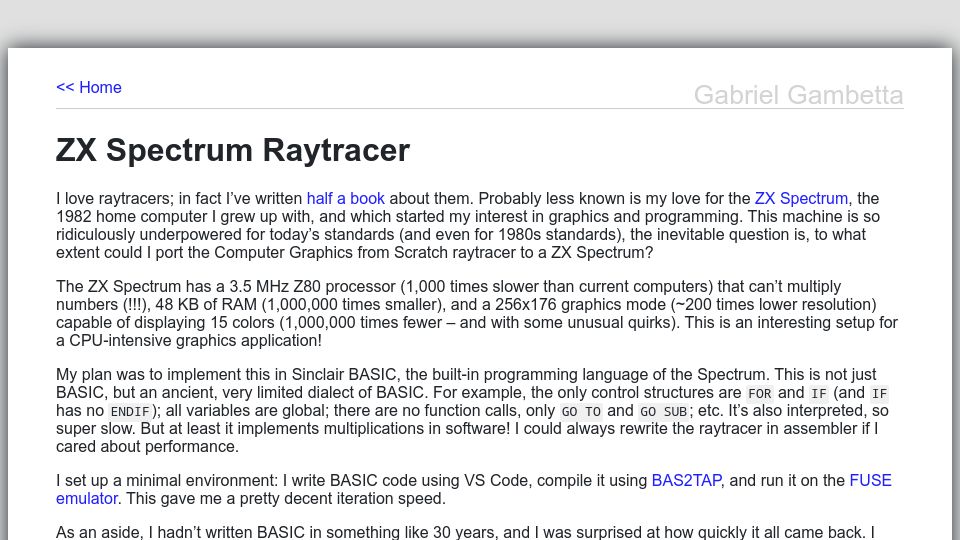The width and height of the screenshot is (960, 540).
Task: Open the 'half a book' link
Action: click(345, 198)
